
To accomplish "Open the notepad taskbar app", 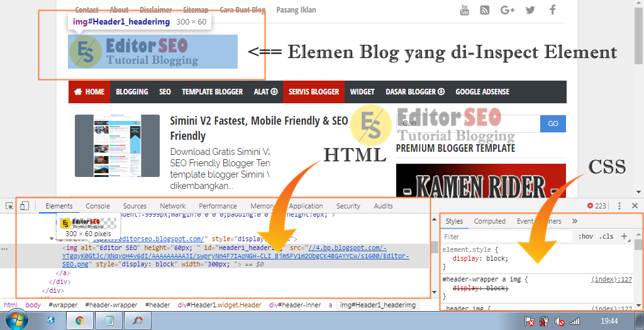I will point(109,320).
